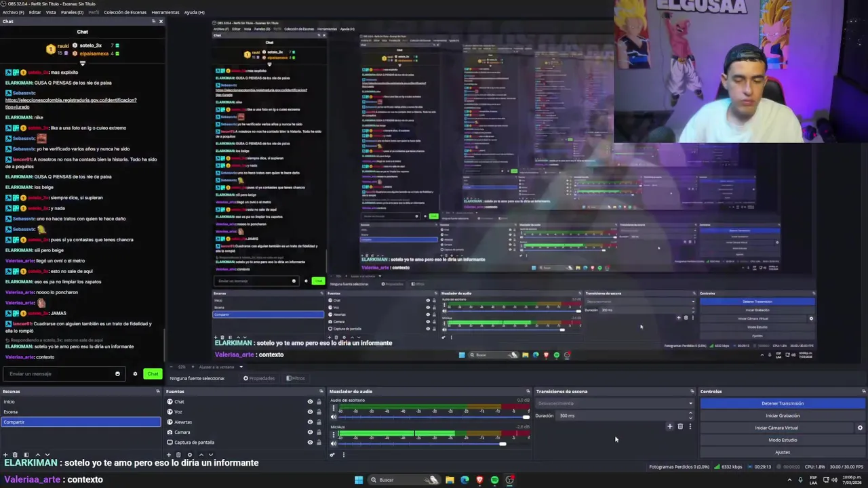Image resolution: width=868 pixels, height=488 pixels.
Task: Show hidden system tray icons chevron
Action: [789, 480]
